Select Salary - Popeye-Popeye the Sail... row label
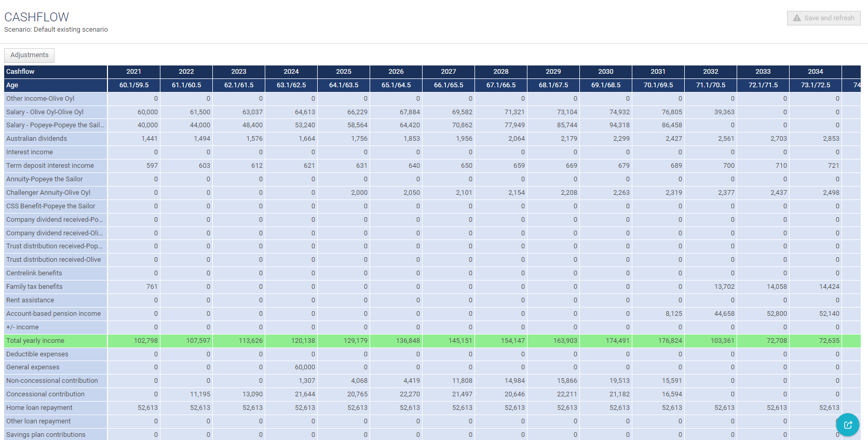The image size is (868, 440). point(56,125)
